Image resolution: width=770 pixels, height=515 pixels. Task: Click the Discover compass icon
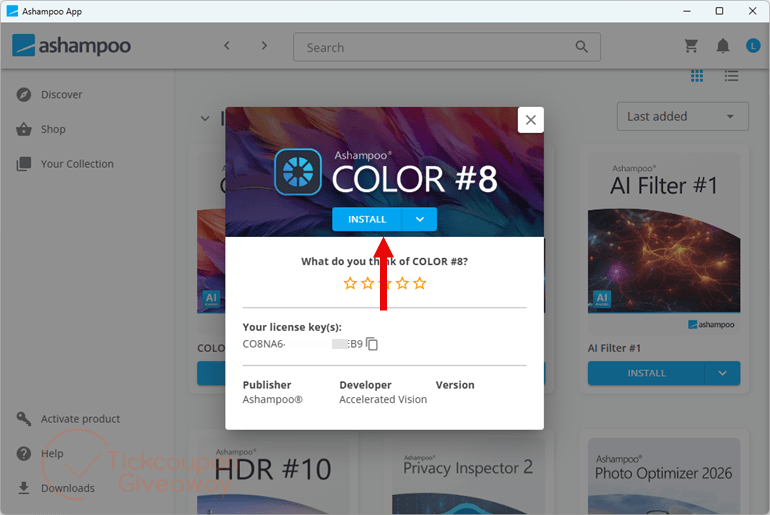(24, 94)
